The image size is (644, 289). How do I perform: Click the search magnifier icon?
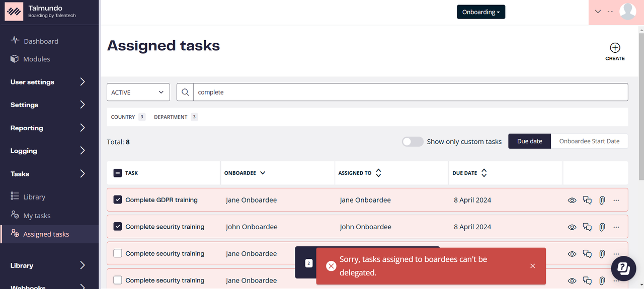click(185, 92)
